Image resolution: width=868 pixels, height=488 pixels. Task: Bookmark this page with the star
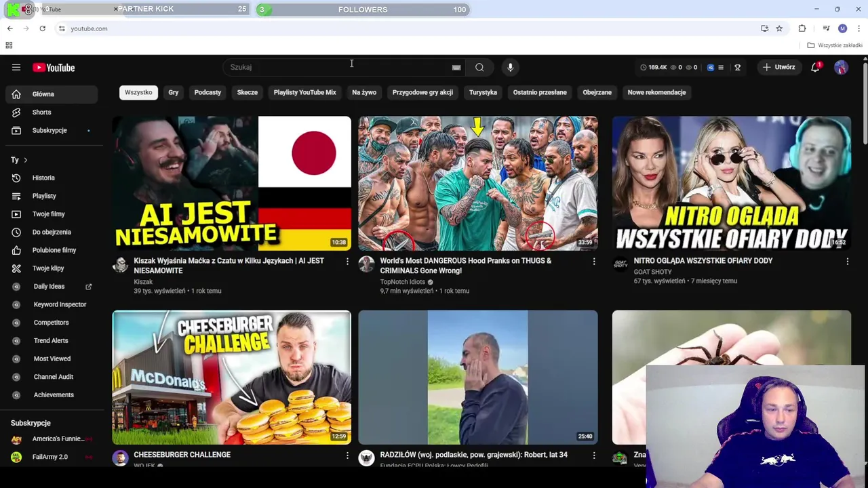[779, 28]
